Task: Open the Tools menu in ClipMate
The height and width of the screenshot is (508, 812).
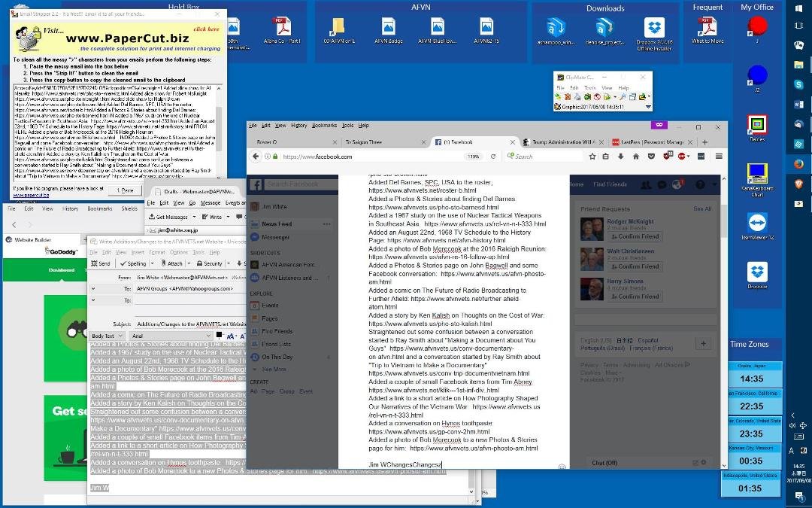Action: pyautogui.click(x=590, y=87)
